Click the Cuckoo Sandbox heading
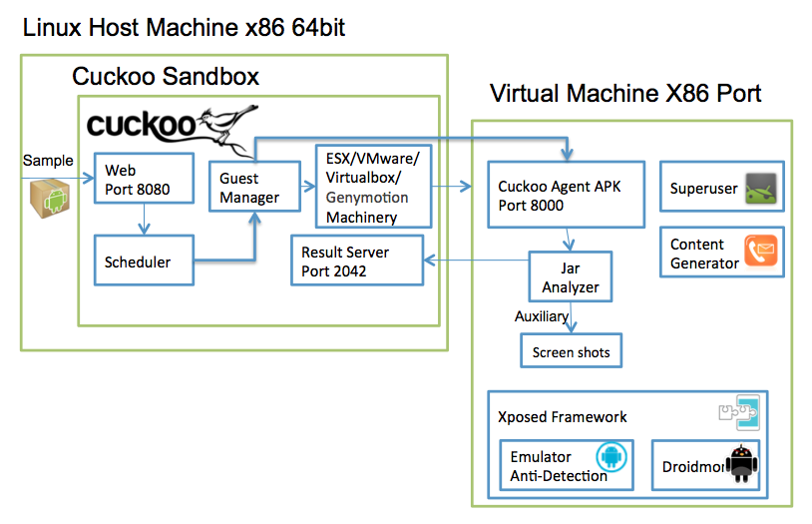 (166, 76)
